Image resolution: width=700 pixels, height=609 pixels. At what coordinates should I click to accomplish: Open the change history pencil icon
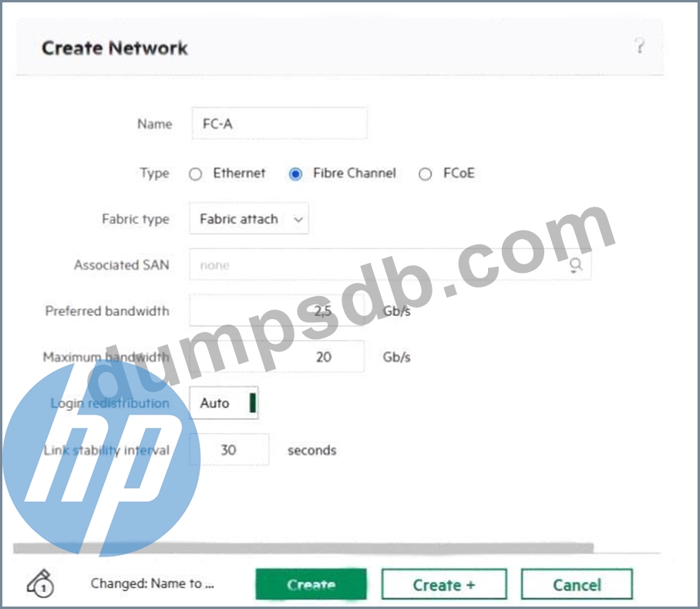click(x=41, y=583)
